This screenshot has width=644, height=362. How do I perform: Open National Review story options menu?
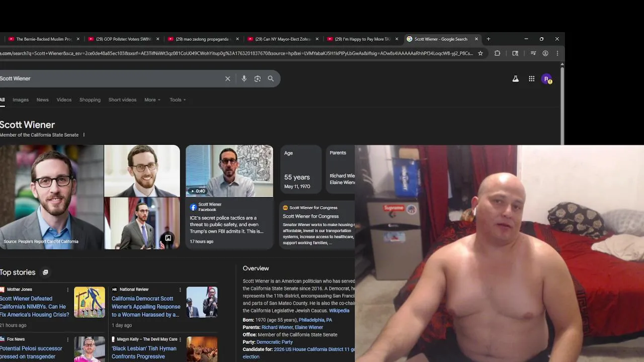coord(180,290)
